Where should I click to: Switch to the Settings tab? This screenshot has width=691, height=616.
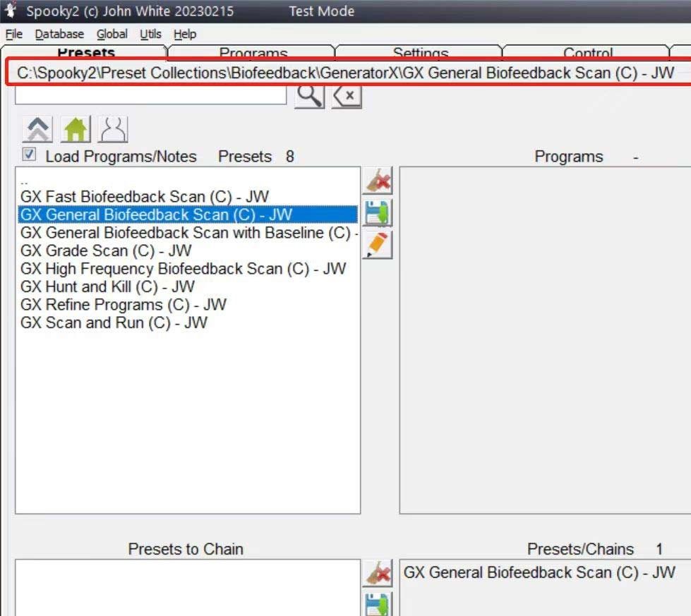pyautogui.click(x=421, y=52)
